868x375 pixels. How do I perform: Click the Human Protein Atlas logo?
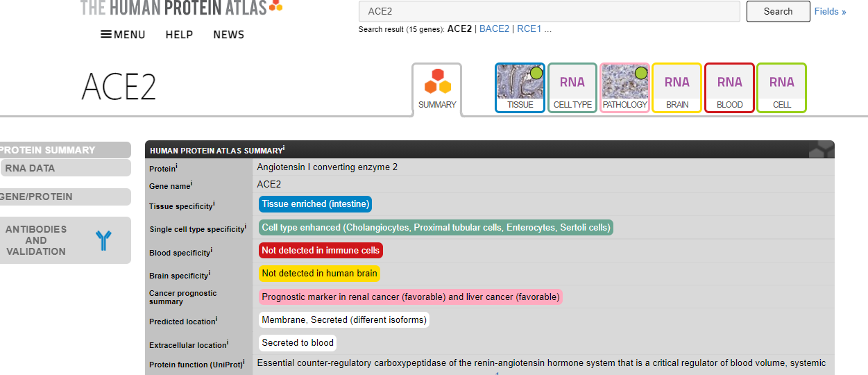click(181, 8)
